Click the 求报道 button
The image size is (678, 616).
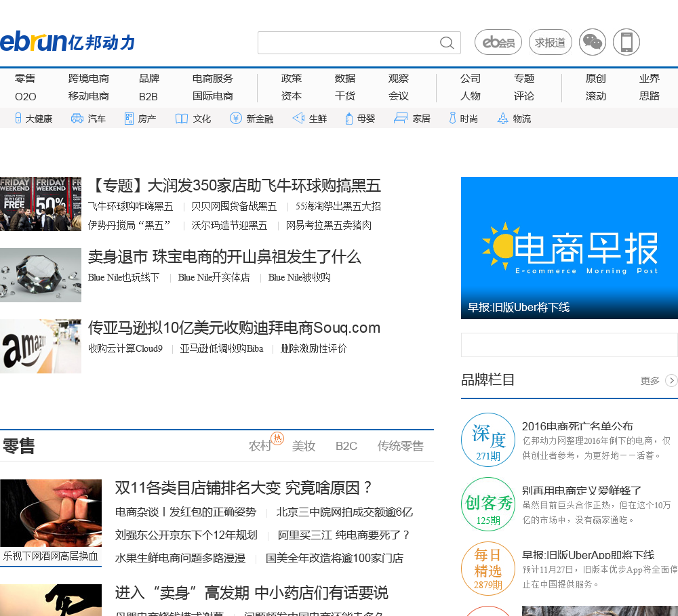pos(551,43)
